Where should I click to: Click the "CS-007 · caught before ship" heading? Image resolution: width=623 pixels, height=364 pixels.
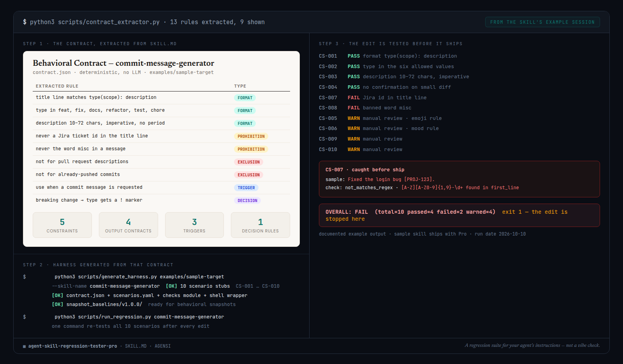coord(365,170)
